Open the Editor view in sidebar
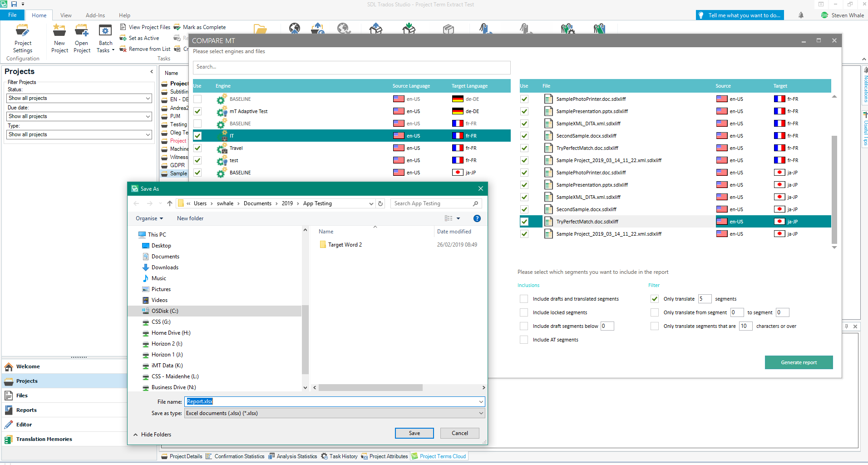Viewport: 868px width, 465px height. (x=24, y=425)
